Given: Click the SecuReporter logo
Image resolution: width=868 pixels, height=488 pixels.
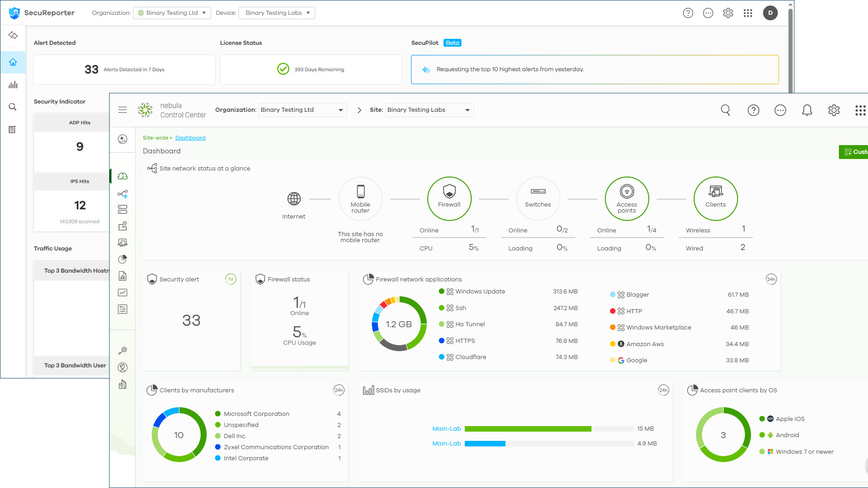Looking at the screenshot, I should pos(42,13).
